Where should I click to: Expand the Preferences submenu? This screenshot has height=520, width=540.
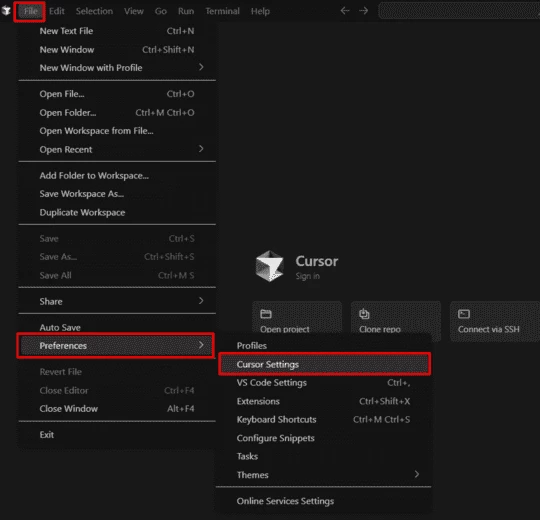116,346
